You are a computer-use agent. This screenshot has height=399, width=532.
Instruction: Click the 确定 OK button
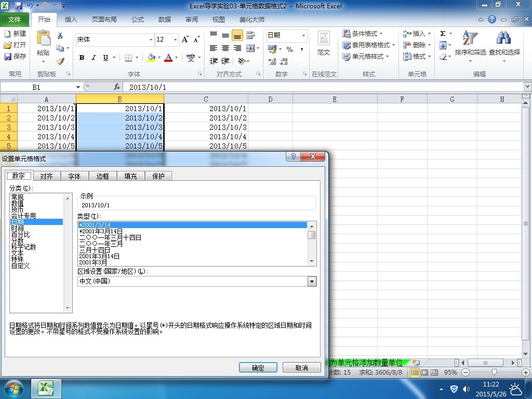point(258,368)
